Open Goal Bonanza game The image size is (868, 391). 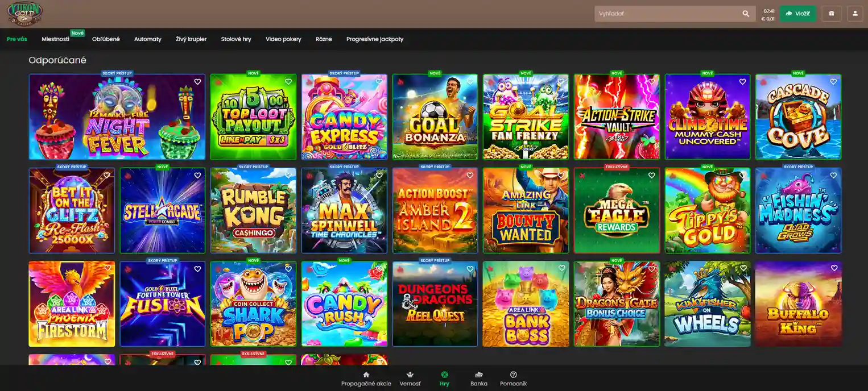pyautogui.click(x=435, y=117)
